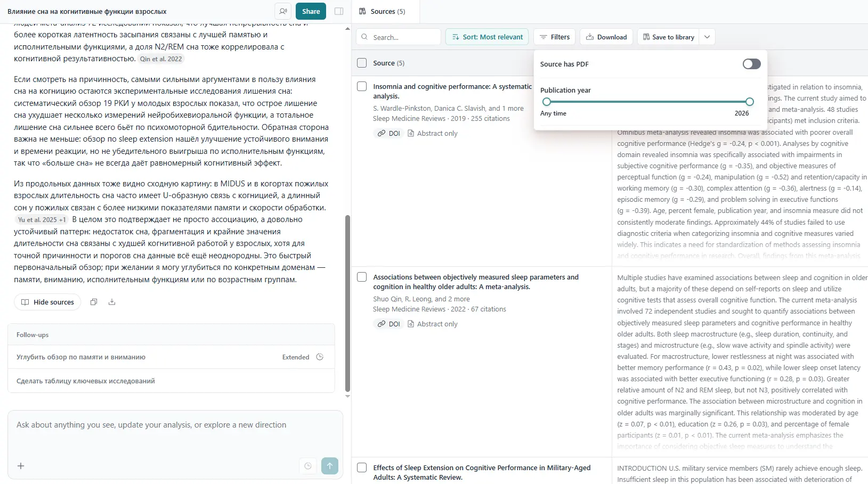Enable the Source has PDF switch

tap(751, 64)
